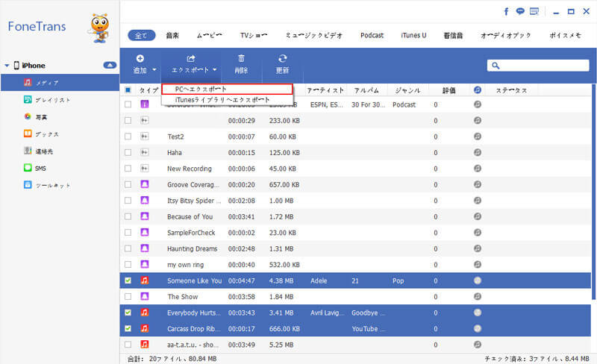Screen dimensions: 597x364
Task: Sort by Artist (アーティスト) column header
Action: (x=325, y=90)
